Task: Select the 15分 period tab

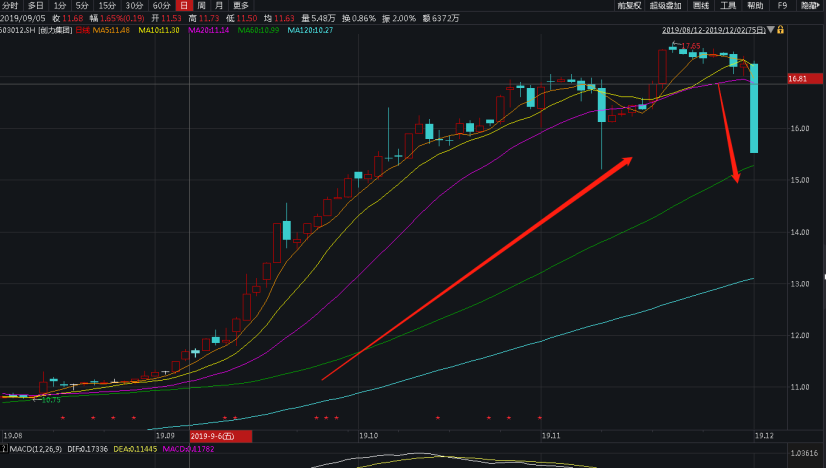Action: click(x=106, y=5)
